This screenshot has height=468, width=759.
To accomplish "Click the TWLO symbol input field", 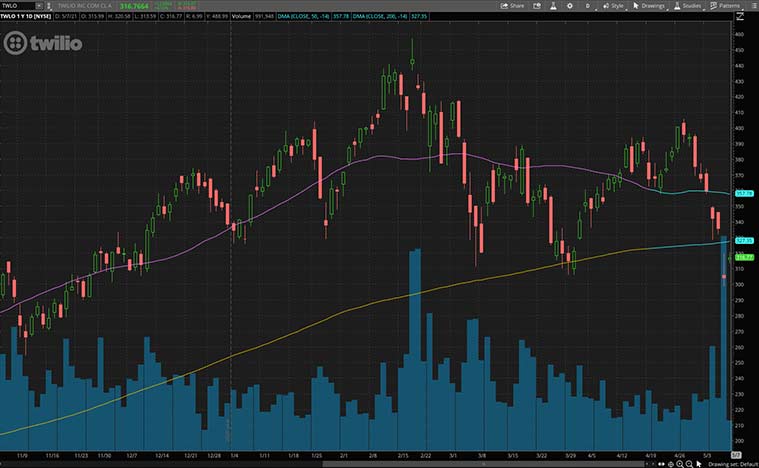I will [18, 5].
